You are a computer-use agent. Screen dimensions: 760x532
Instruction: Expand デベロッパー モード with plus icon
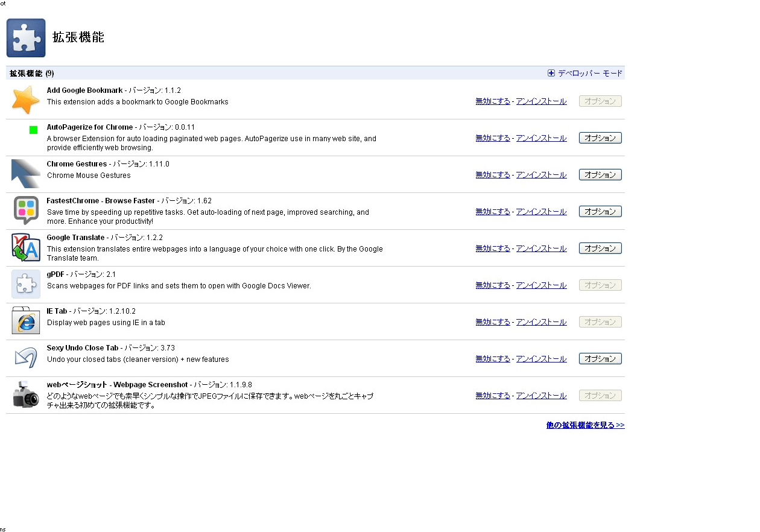coord(551,74)
